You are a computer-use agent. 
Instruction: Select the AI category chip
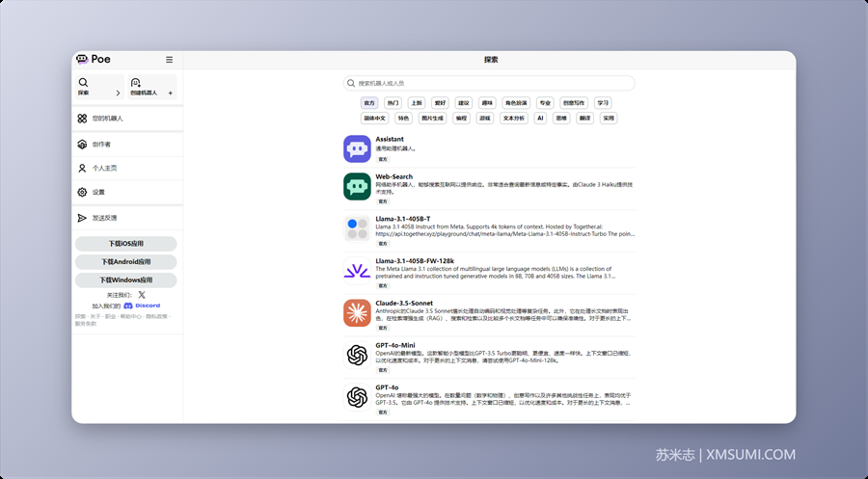tap(540, 118)
